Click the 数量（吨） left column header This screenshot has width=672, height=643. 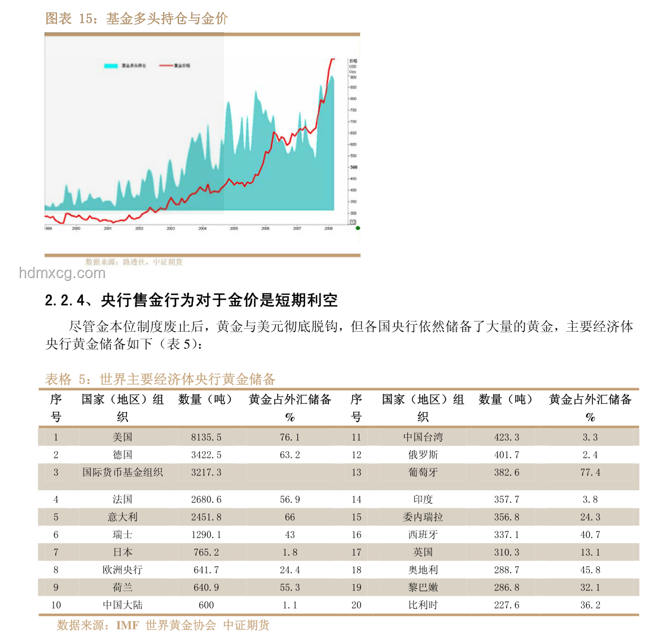click(206, 399)
